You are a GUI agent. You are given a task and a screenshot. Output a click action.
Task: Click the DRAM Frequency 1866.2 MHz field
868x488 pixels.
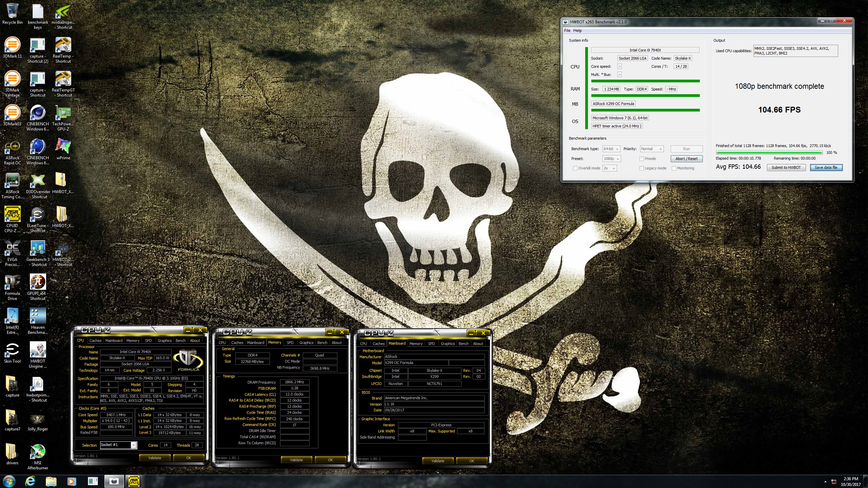[x=294, y=382]
